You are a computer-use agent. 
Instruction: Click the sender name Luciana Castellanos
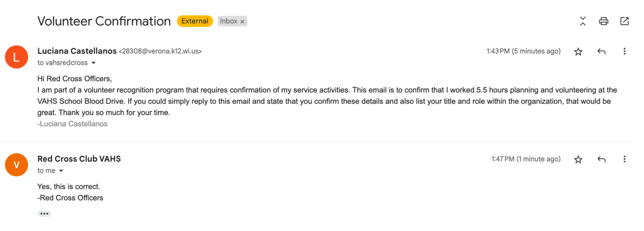pyautogui.click(x=76, y=51)
